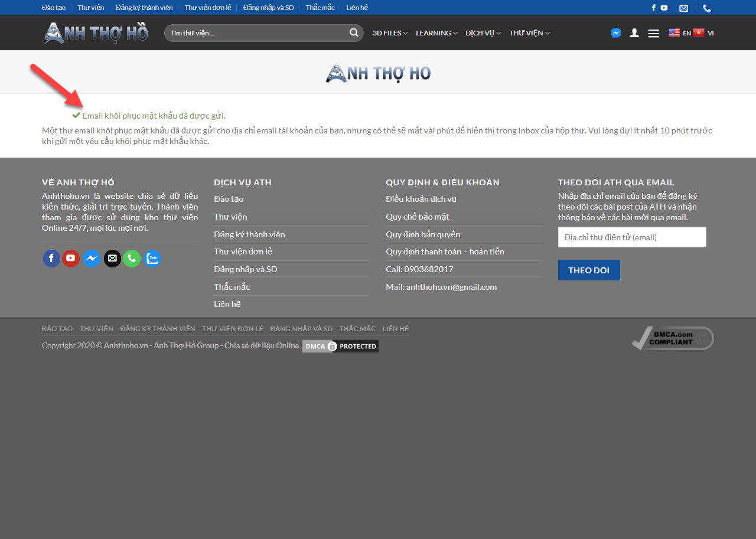
Task: Click the top bar envelope icon
Action: tap(683, 8)
